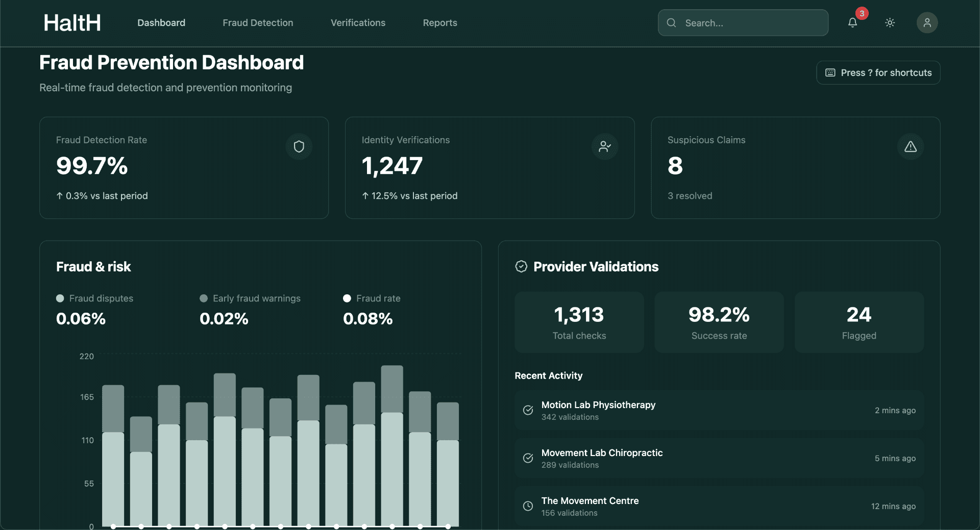
Task: Open the Reports nav item
Action: pos(440,23)
